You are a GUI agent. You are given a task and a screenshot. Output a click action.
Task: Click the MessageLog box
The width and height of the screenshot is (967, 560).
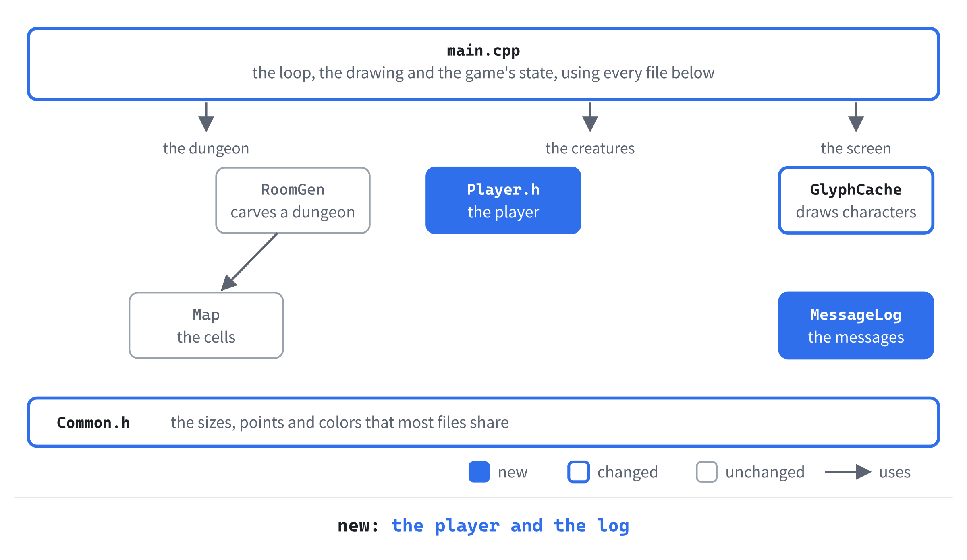coord(856,325)
